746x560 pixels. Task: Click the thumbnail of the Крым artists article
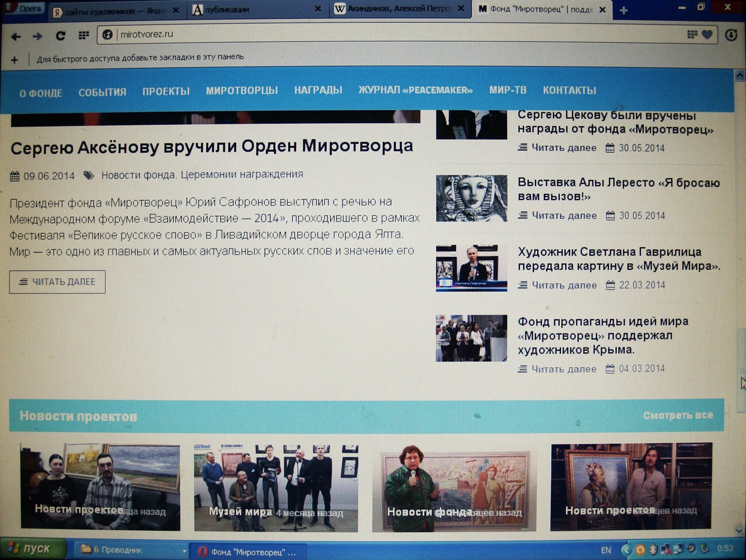coord(472,338)
